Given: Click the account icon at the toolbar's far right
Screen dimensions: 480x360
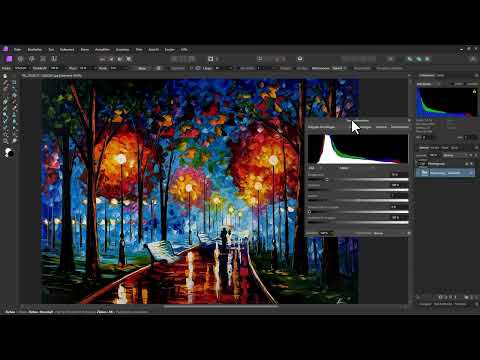Looking at the screenshot, I should [473, 59].
